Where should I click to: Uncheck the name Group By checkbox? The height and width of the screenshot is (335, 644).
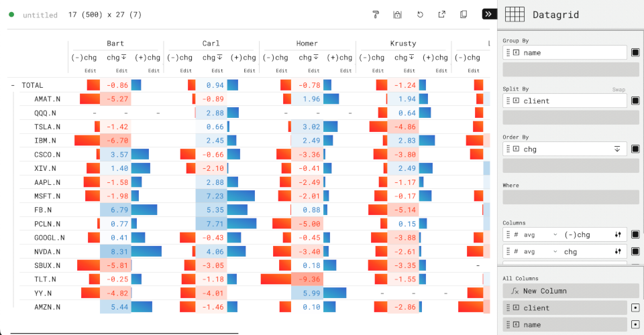[635, 52]
